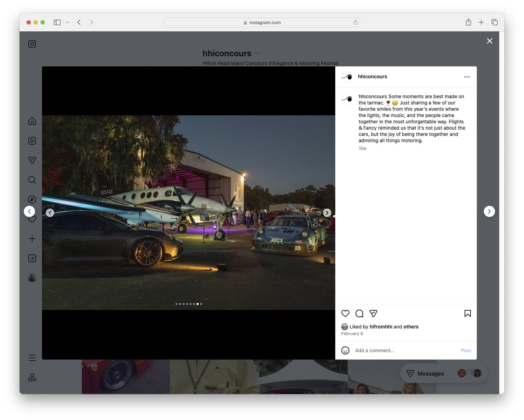Open Notifications via the heart icon
Screen dimensions: 524x420
(32, 219)
